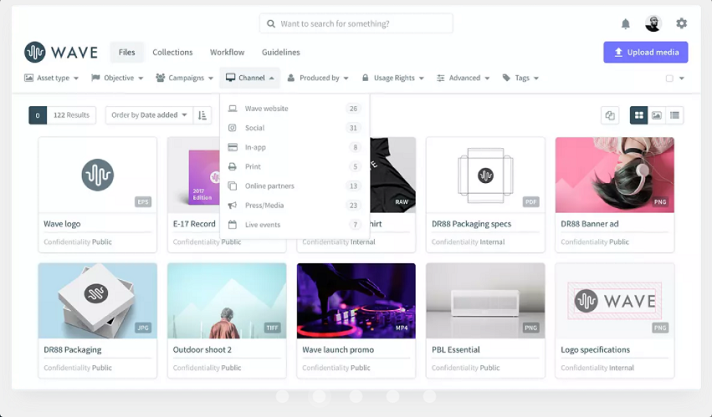Switch to list view
The height and width of the screenshot is (417, 712).
[x=675, y=115]
